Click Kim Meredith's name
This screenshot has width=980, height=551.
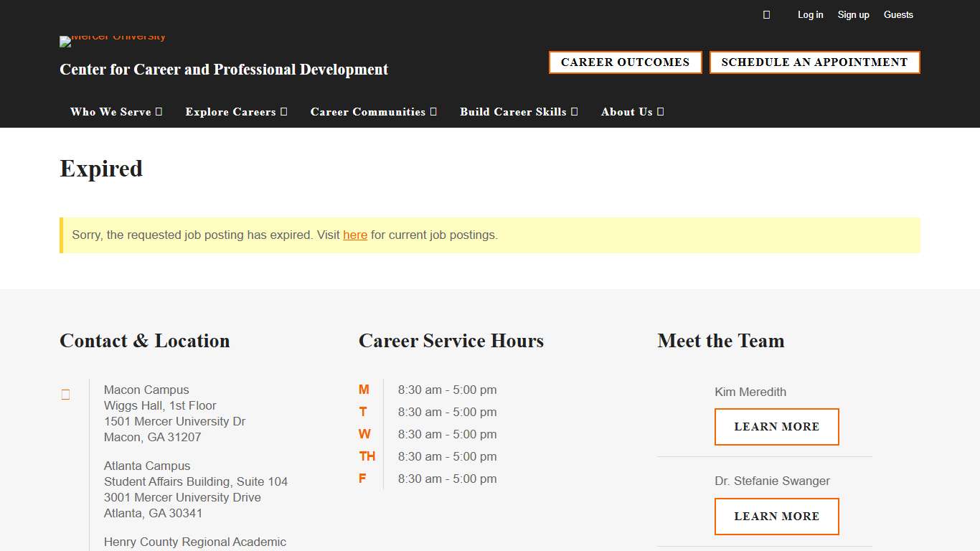pos(750,392)
